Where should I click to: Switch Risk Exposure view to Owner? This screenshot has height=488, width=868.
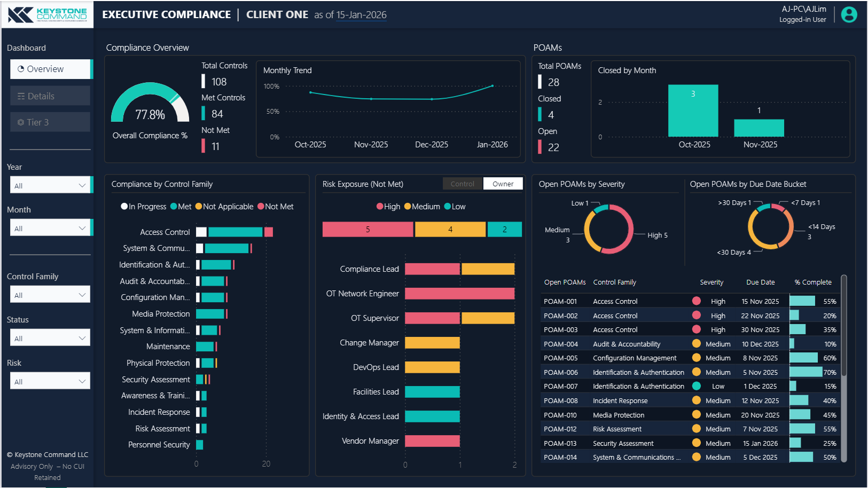pyautogui.click(x=503, y=184)
